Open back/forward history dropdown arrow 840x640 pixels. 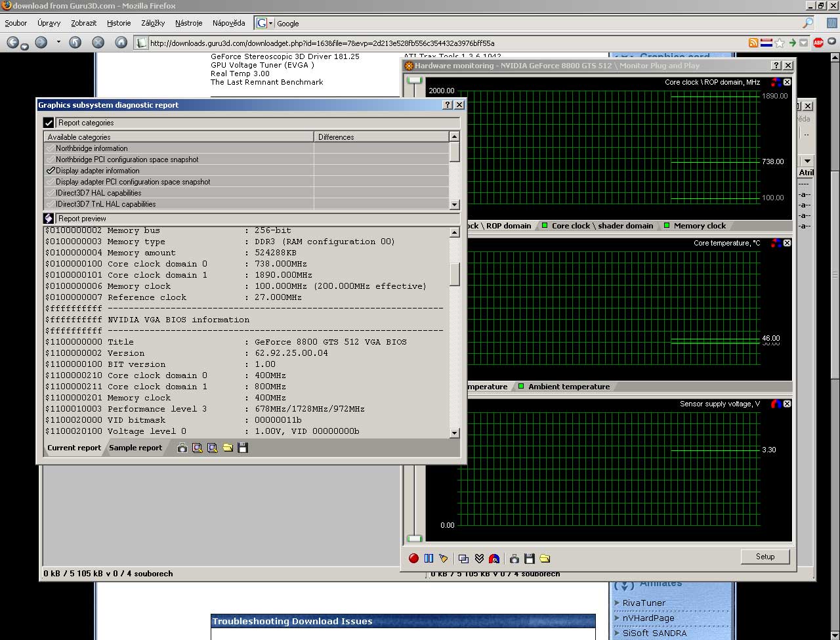tap(58, 42)
